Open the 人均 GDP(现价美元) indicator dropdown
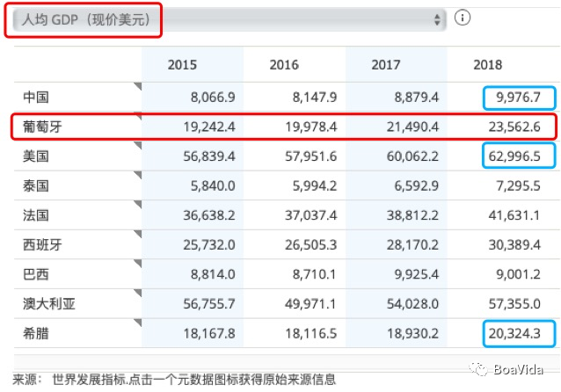561x392 pixels. pos(229,19)
